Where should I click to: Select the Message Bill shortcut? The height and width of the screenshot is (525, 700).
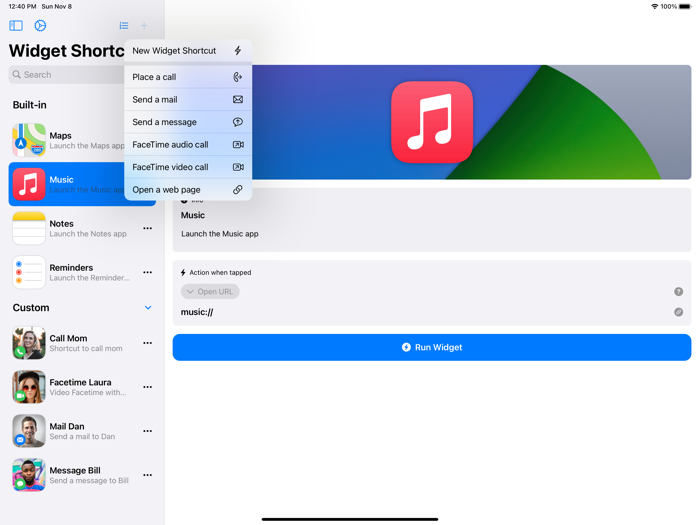[x=82, y=475]
